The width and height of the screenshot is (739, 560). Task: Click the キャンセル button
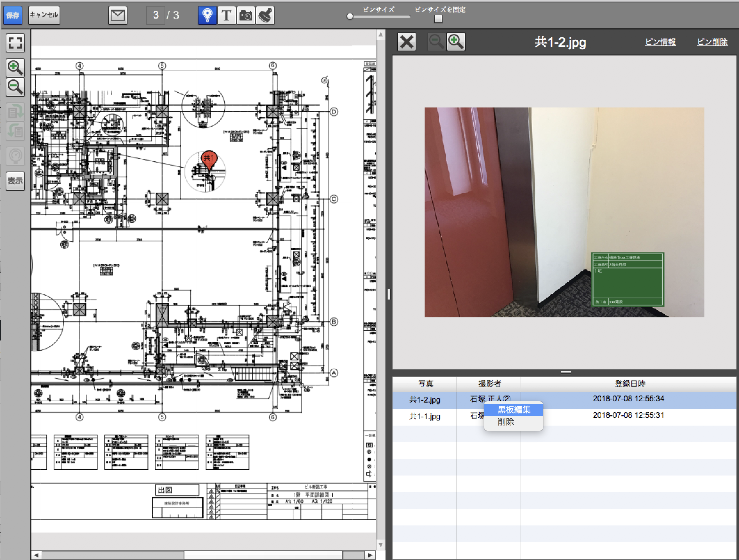click(x=44, y=15)
